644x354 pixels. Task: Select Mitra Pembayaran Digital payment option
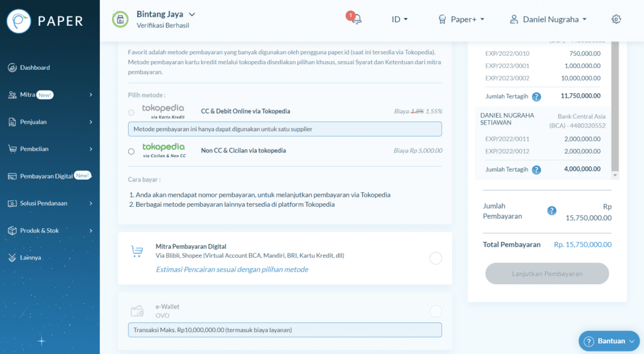(x=435, y=258)
